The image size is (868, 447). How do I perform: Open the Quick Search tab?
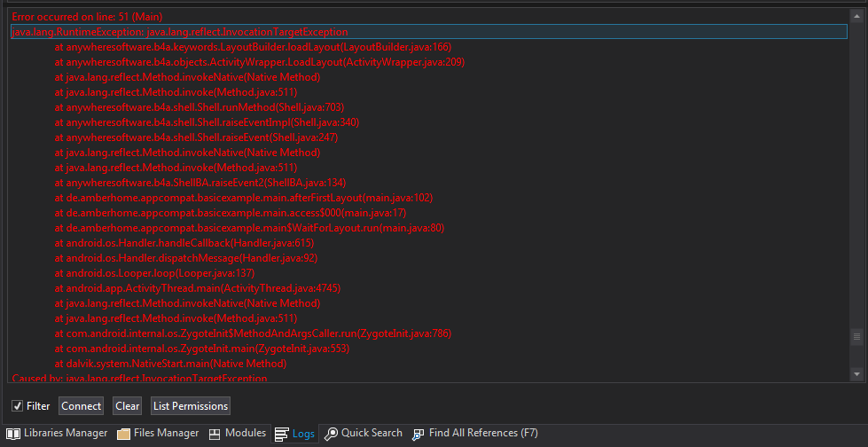click(x=371, y=434)
